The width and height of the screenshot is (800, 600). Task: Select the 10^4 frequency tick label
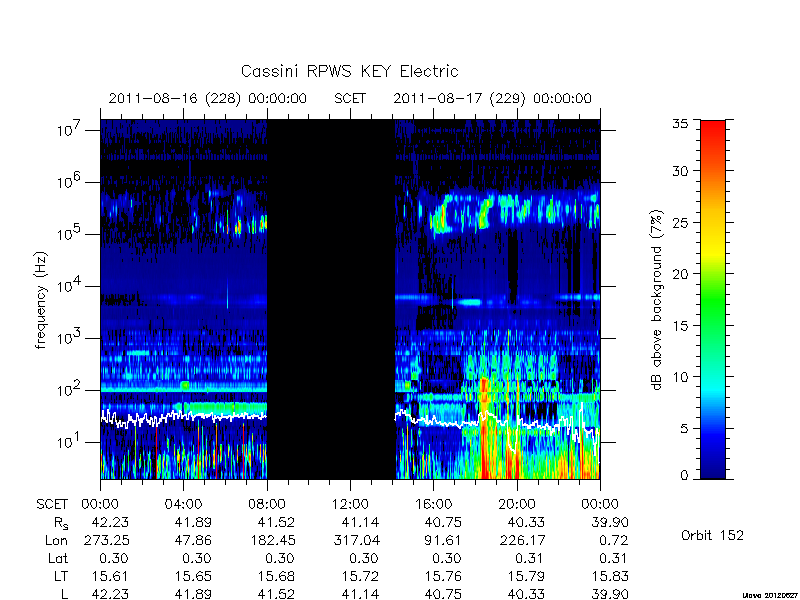coord(70,285)
